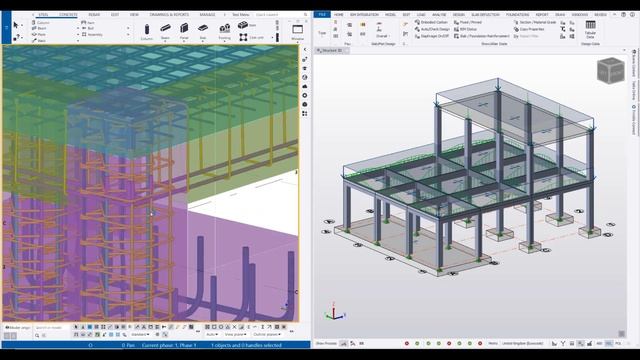Click the Tekla Structures blue menu button
Viewport: 640px width, 360px height.
click(x=6, y=27)
